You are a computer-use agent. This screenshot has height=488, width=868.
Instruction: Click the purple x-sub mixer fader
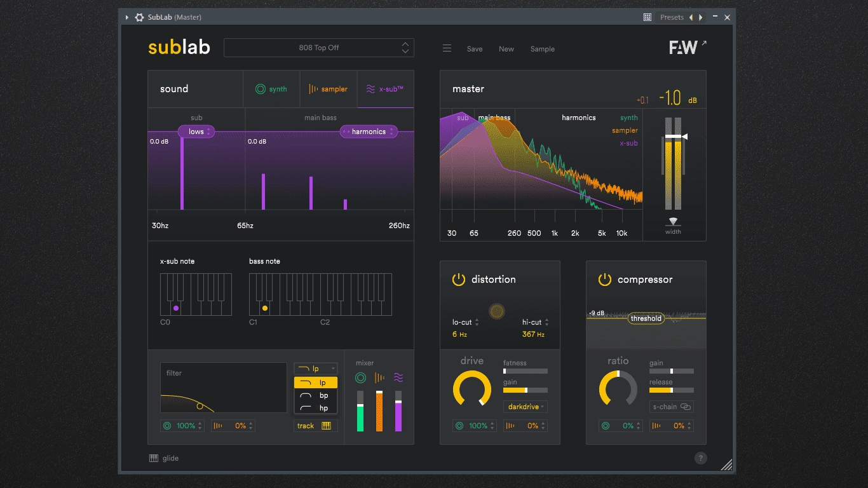[398, 411]
